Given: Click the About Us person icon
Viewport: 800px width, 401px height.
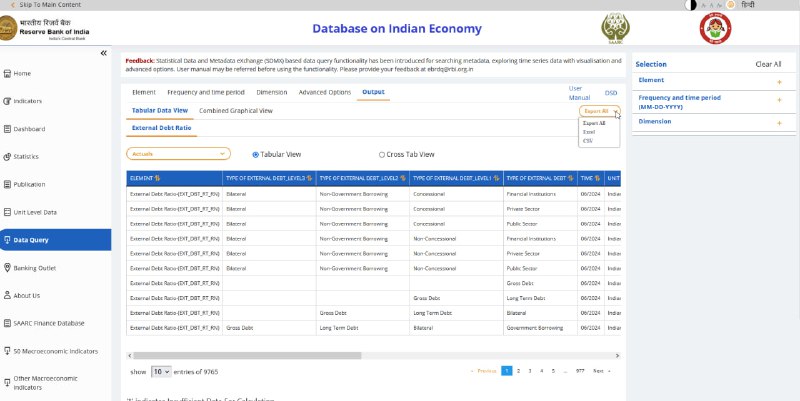Looking at the screenshot, I should pos(7,295).
